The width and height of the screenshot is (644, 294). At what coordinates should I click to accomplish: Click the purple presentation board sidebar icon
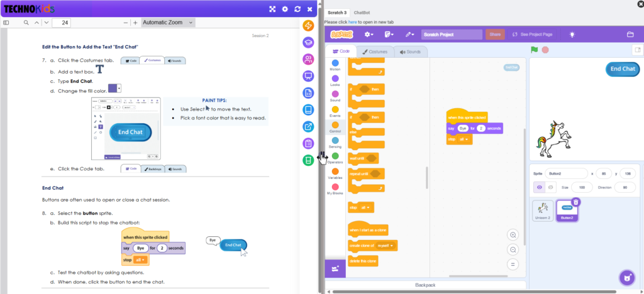[x=308, y=76]
